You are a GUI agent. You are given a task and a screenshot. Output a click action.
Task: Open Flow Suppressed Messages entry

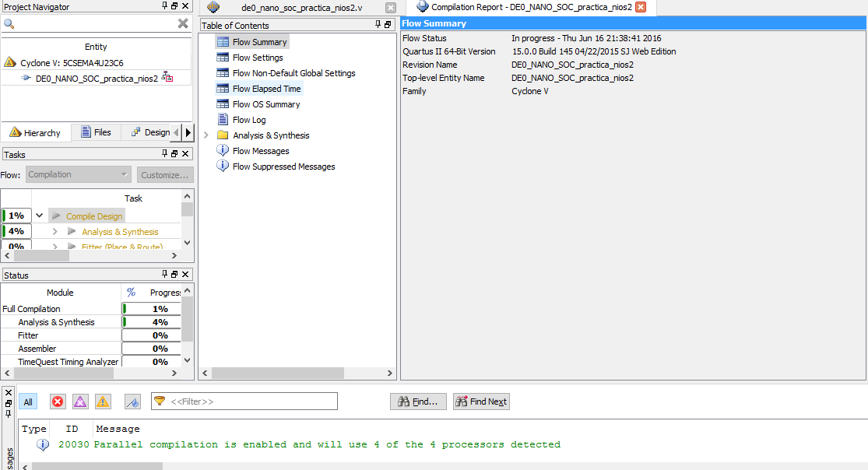coord(283,166)
